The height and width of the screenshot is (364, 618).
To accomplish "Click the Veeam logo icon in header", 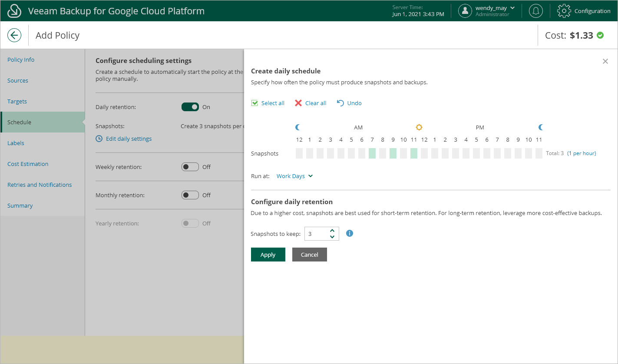I will pyautogui.click(x=15, y=11).
